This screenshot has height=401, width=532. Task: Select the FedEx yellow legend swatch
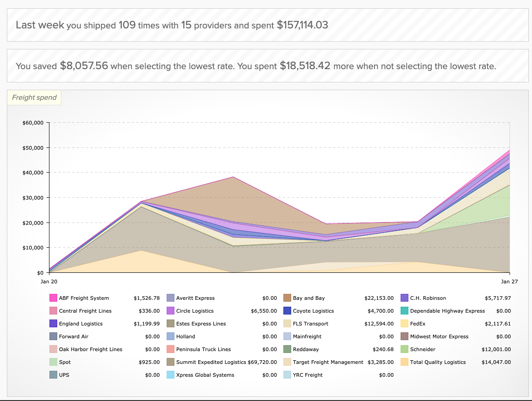405,324
